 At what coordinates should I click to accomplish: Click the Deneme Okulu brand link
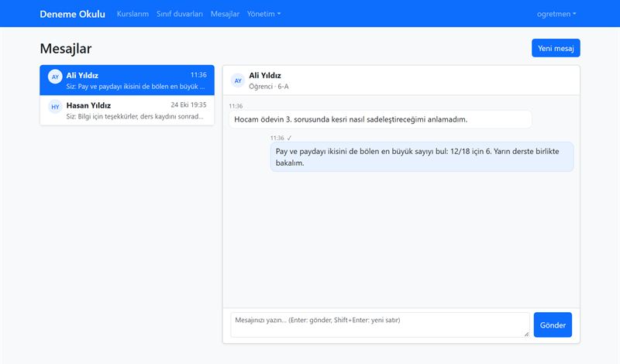tap(72, 14)
